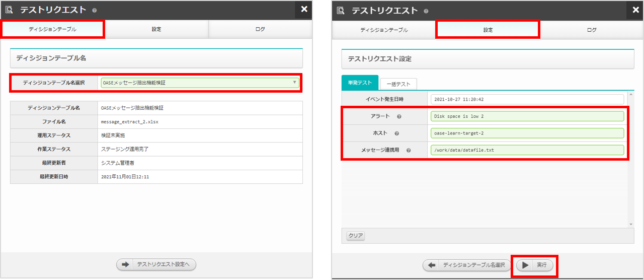Click the help icon next to ホスト

click(x=397, y=133)
